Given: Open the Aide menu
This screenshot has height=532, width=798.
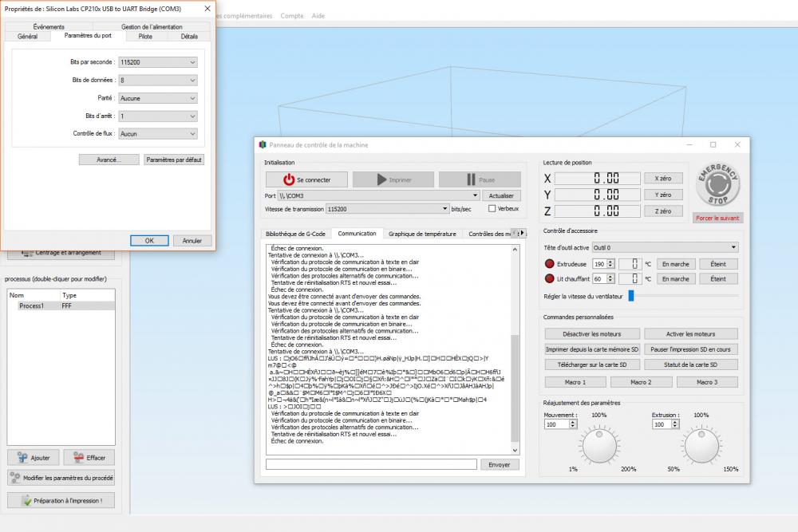Looking at the screenshot, I should point(318,16).
